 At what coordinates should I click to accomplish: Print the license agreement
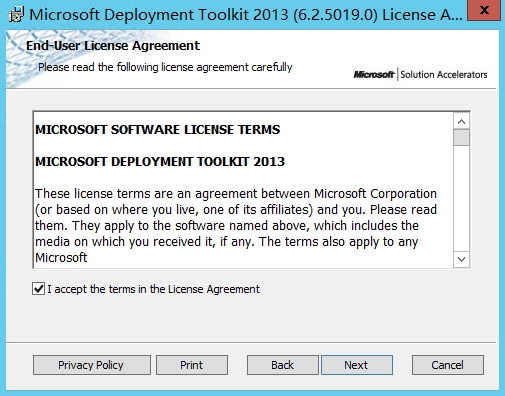pyautogui.click(x=192, y=365)
